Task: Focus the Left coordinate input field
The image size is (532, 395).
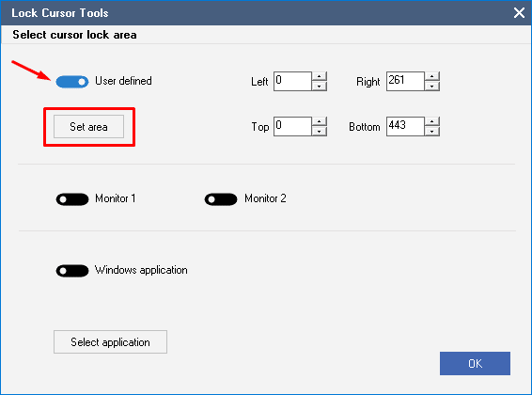Action: point(292,81)
